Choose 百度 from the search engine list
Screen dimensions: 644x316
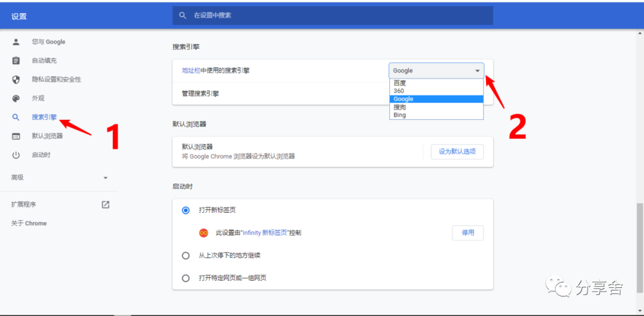[436, 83]
